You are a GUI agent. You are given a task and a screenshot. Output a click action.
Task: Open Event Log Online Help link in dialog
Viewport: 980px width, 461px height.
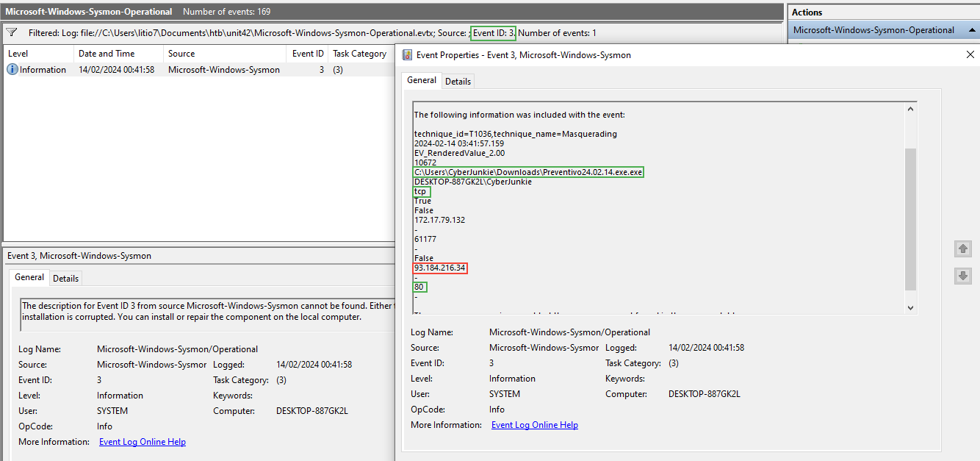point(535,425)
